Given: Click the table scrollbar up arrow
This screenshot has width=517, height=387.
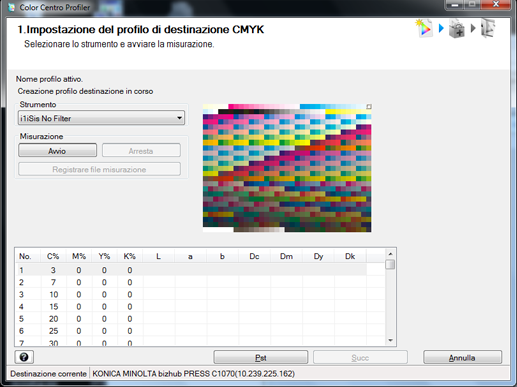Looking at the screenshot, I should coord(390,254).
